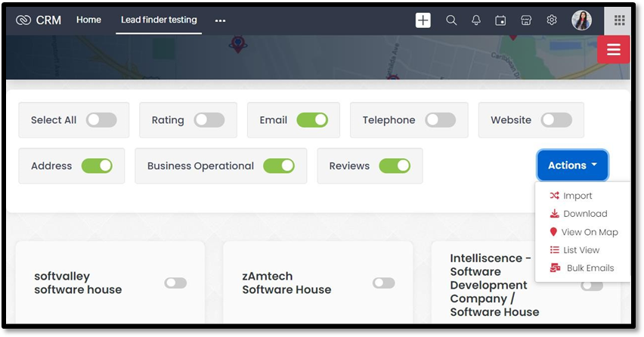Choose Bulk Emails option
Screen dimensions: 644x337
tap(582, 267)
